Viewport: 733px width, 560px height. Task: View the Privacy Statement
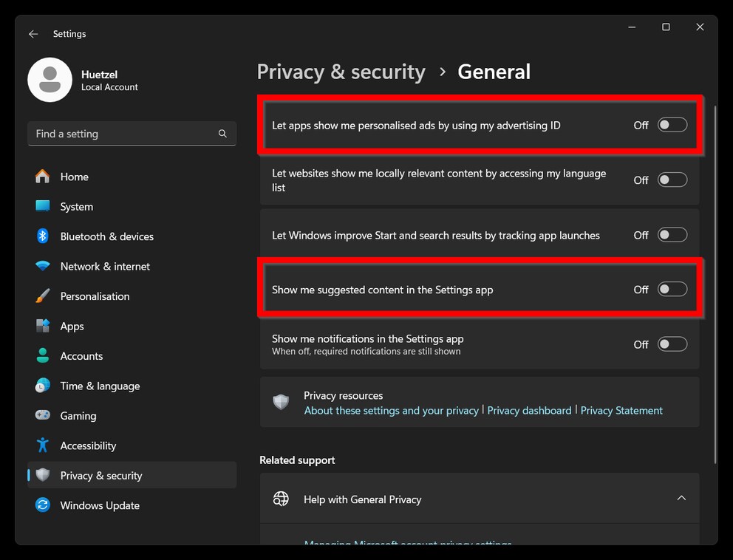point(621,410)
